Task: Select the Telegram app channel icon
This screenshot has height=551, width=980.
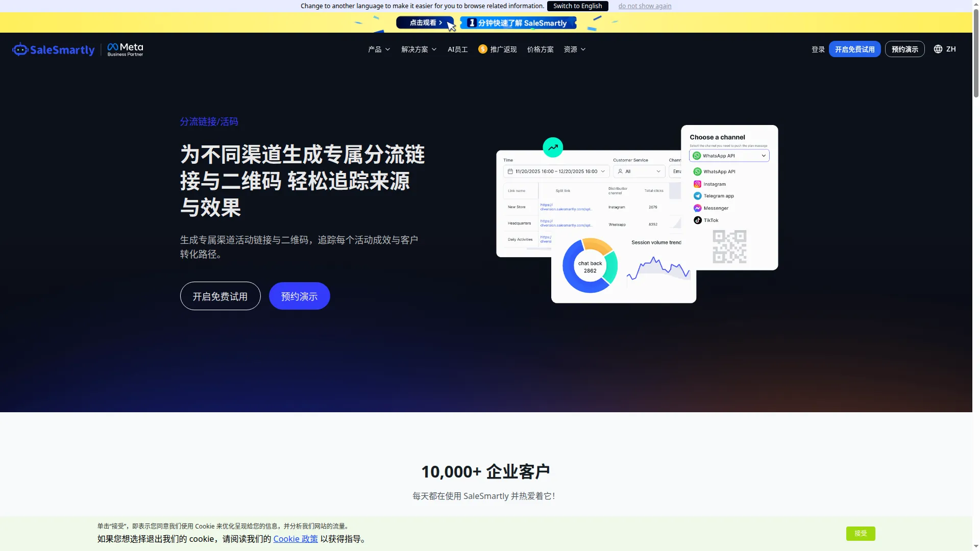Action: pyautogui.click(x=697, y=196)
